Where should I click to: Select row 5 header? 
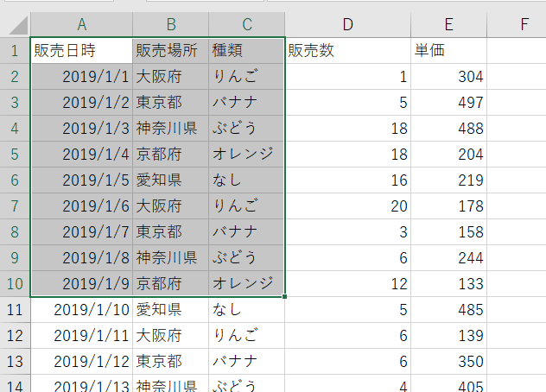click(x=15, y=155)
